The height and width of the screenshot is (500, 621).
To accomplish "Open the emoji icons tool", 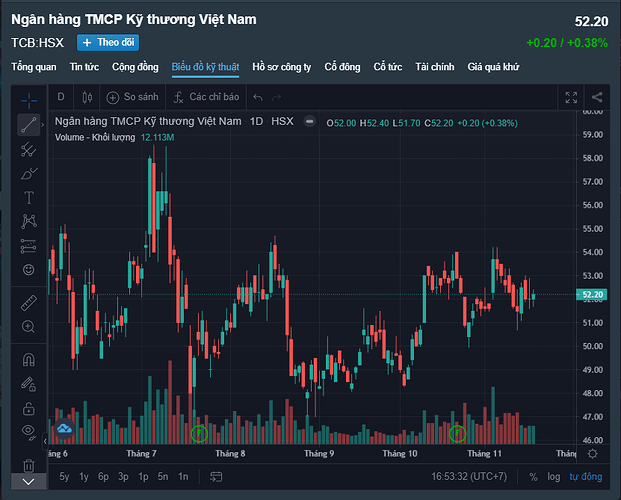I will coord(29,269).
